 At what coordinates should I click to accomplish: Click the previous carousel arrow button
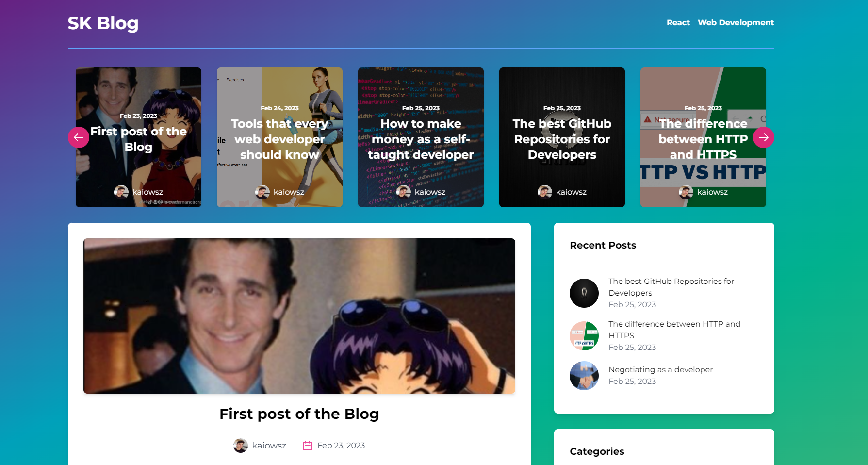(79, 137)
